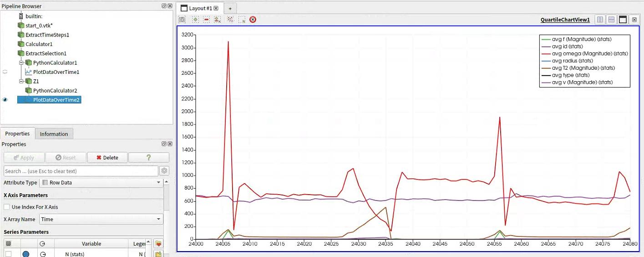This screenshot has width=644, height=257.
Task: Click the add selection plus icon
Action: 195,20
